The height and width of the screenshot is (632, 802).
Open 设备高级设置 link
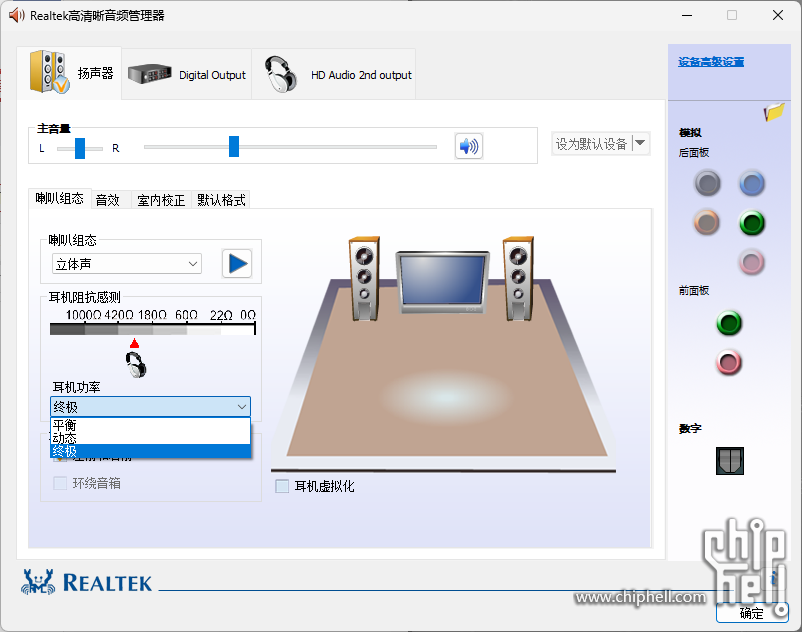point(711,62)
